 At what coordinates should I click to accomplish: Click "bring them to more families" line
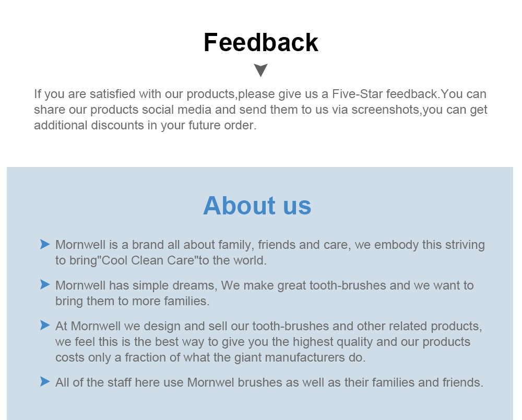point(132,301)
